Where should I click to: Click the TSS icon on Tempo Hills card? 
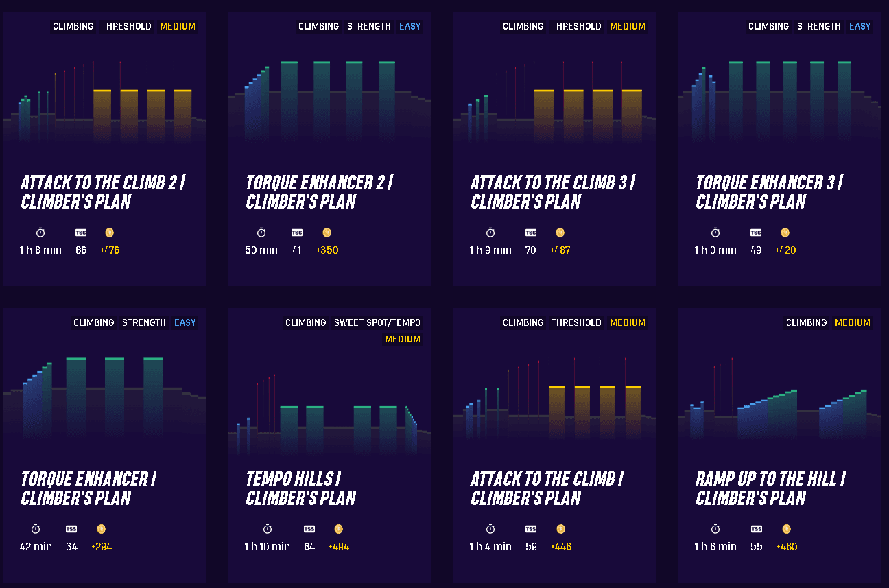point(309,529)
